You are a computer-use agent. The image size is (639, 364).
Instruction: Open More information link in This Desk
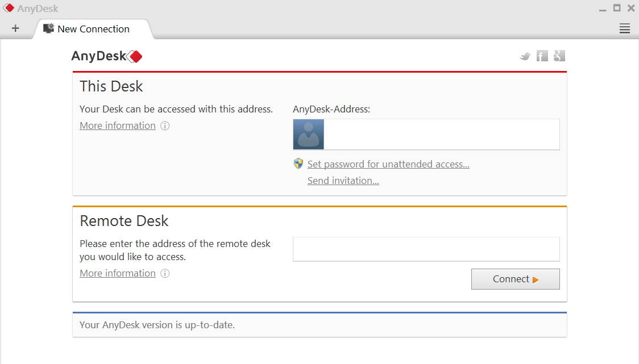pyautogui.click(x=118, y=125)
